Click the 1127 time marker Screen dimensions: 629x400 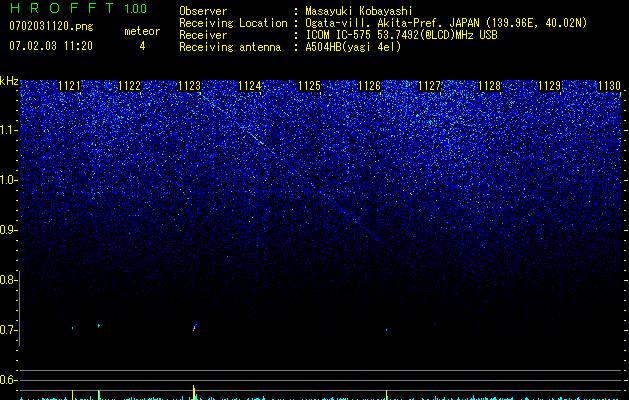pyautogui.click(x=429, y=86)
